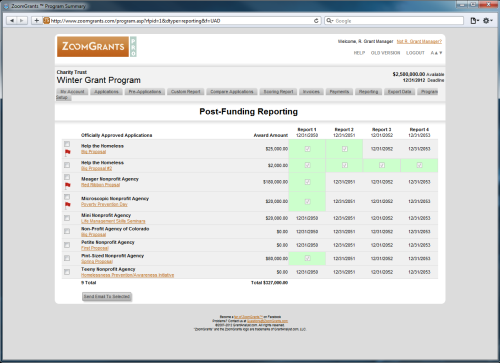Image resolution: width=500 pixels, height=363 pixels.
Task: Open the Spring Proposal link
Action: click(97, 261)
